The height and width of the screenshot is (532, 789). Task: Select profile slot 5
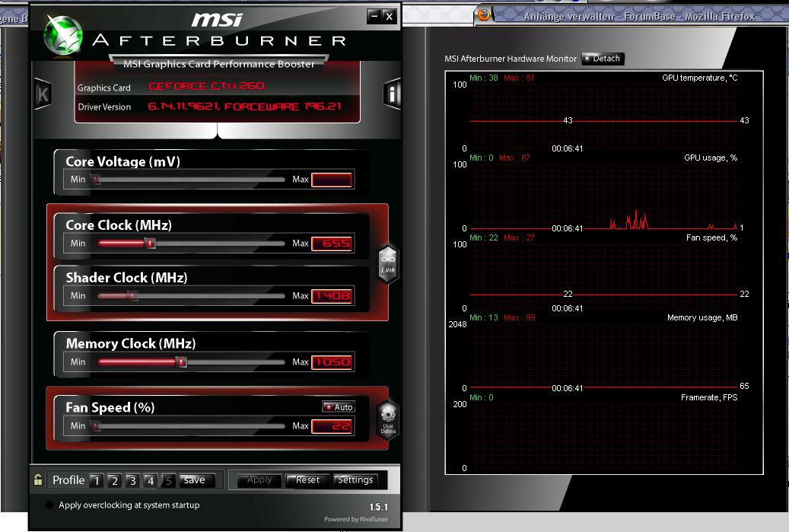click(x=168, y=481)
